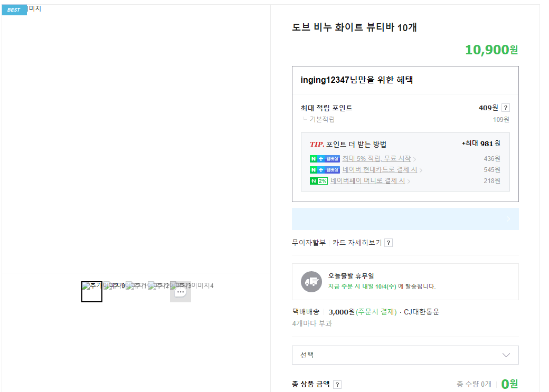
Task: Click the 무이자할부 link
Action: click(x=308, y=242)
